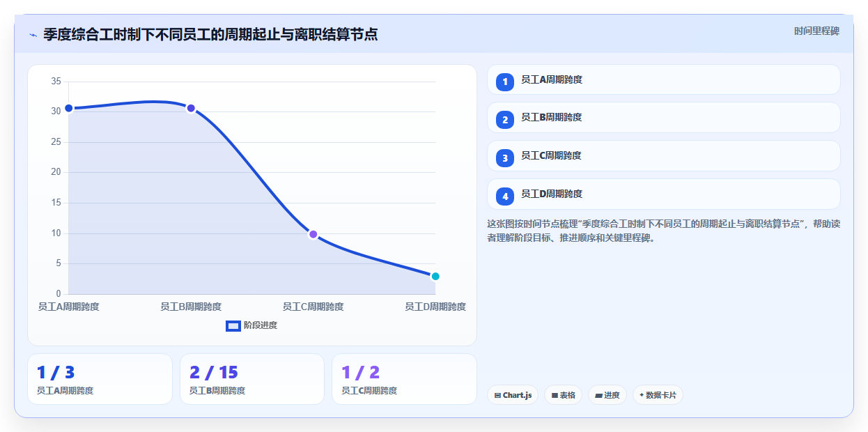Click the 进度 tag chip
The height and width of the screenshot is (432, 868).
pyautogui.click(x=607, y=395)
